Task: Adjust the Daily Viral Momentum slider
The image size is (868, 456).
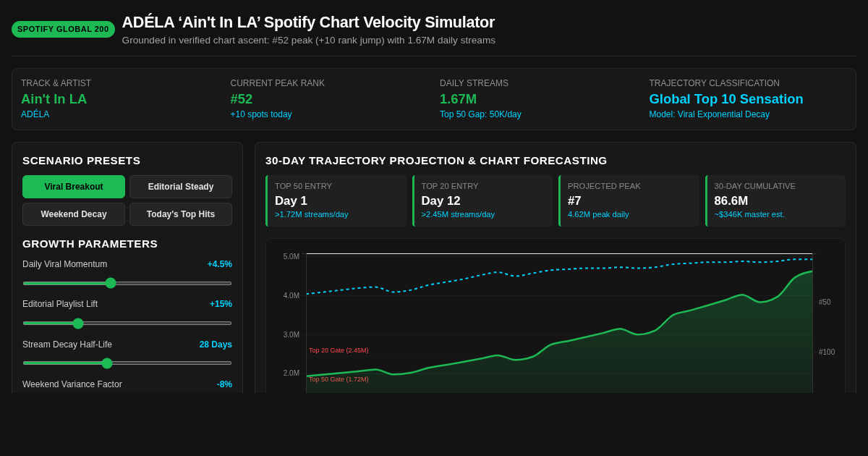Action: [x=127, y=283]
